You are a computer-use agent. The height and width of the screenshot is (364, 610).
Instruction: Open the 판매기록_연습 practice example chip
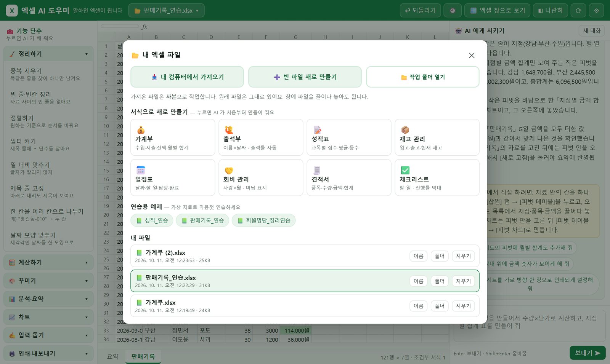(x=202, y=220)
